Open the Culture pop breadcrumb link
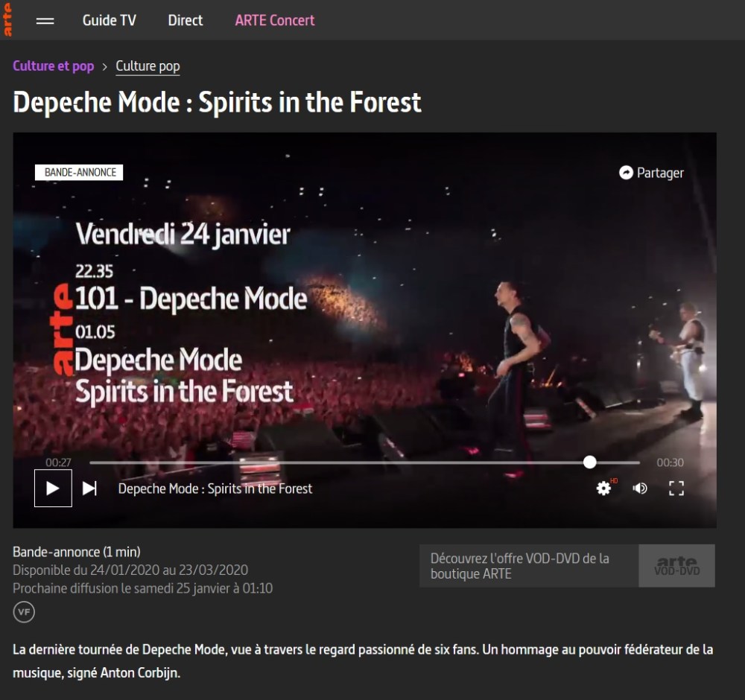Image resolution: width=745 pixels, height=700 pixels. (x=148, y=66)
